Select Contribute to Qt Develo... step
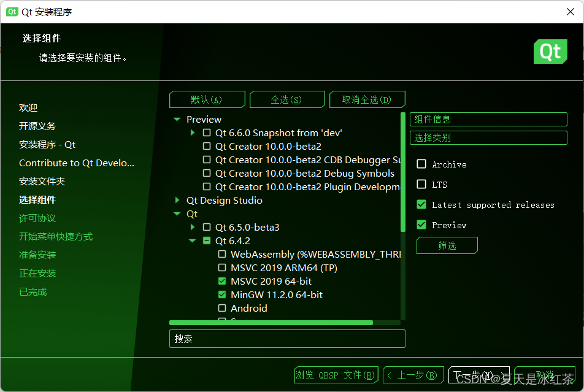The width and height of the screenshot is (584, 392). pyautogui.click(x=77, y=163)
